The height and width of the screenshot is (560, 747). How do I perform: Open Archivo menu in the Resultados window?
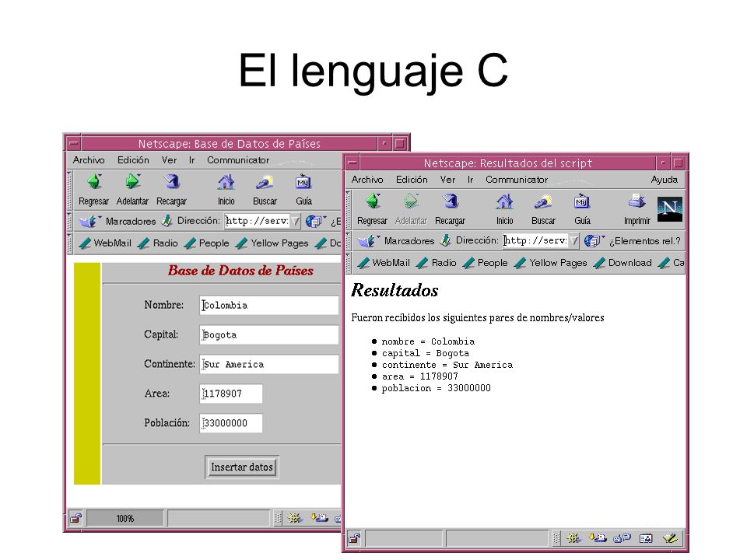pos(367,180)
